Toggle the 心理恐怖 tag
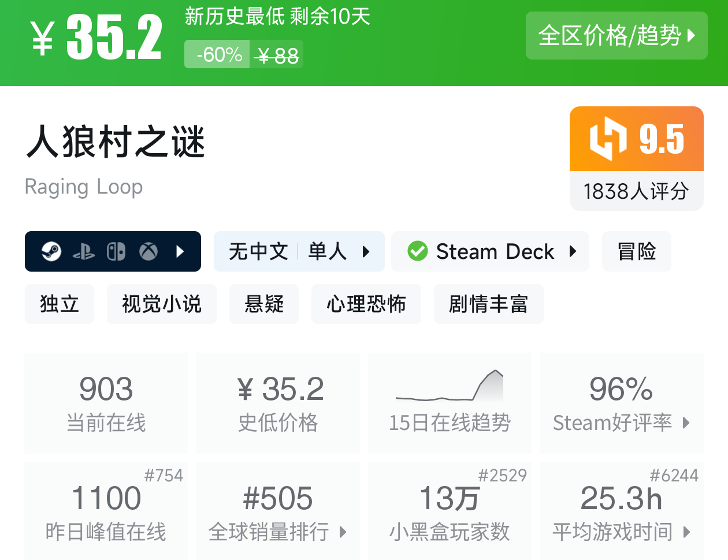The width and height of the screenshot is (728, 560). (366, 304)
